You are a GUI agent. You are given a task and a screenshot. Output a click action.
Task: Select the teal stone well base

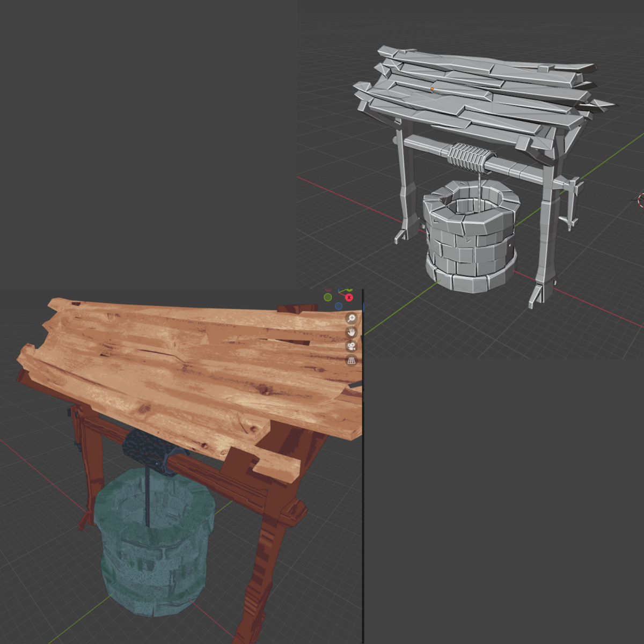[x=156, y=542]
